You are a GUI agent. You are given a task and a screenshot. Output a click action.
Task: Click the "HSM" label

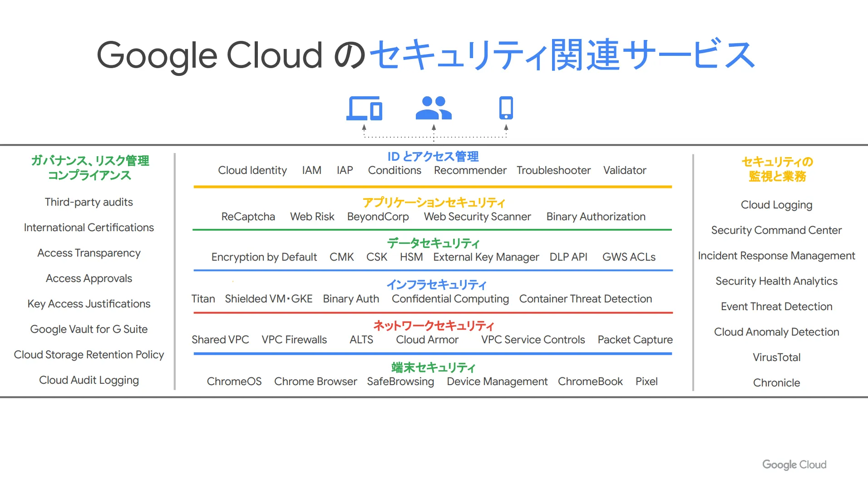click(411, 257)
